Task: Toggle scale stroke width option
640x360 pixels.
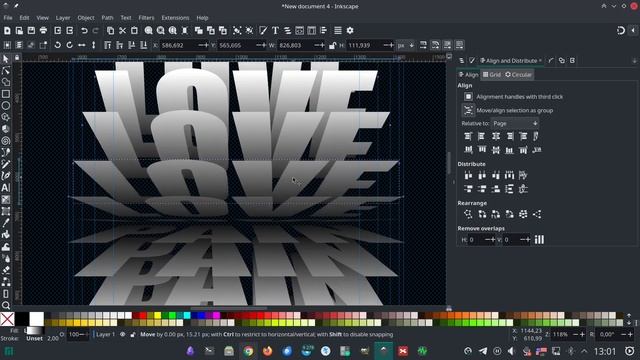Action: tap(423, 45)
